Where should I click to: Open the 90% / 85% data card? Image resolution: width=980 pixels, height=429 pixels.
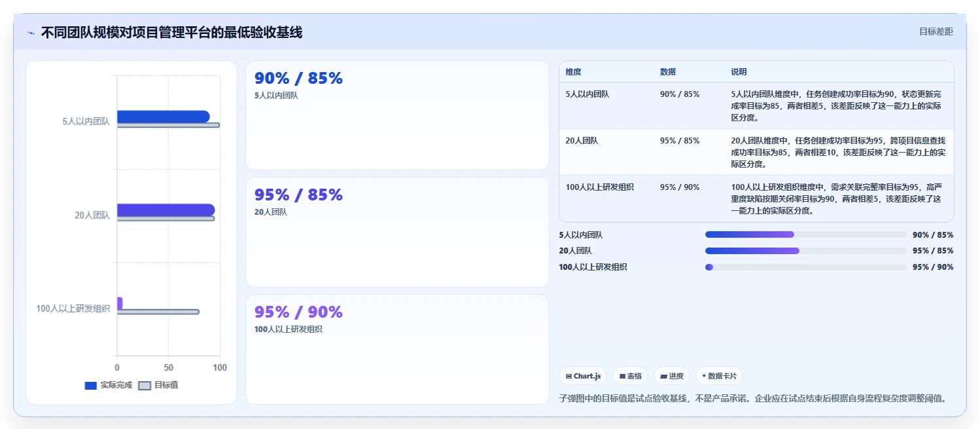point(397,115)
